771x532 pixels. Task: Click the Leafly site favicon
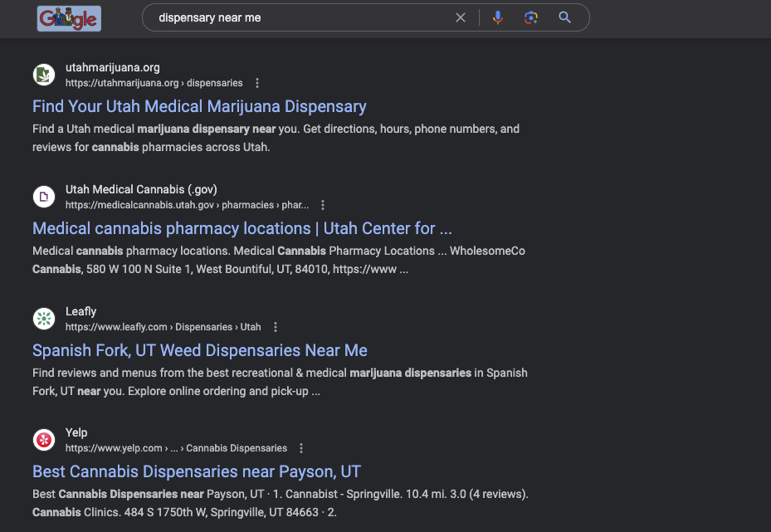(44, 319)
